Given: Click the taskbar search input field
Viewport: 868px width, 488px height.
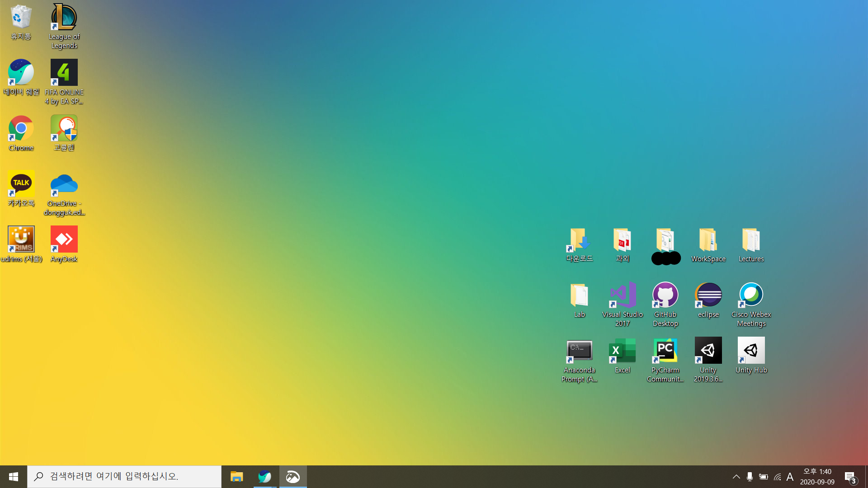Looking at the screenshot, I should click(x=124, y=477).
